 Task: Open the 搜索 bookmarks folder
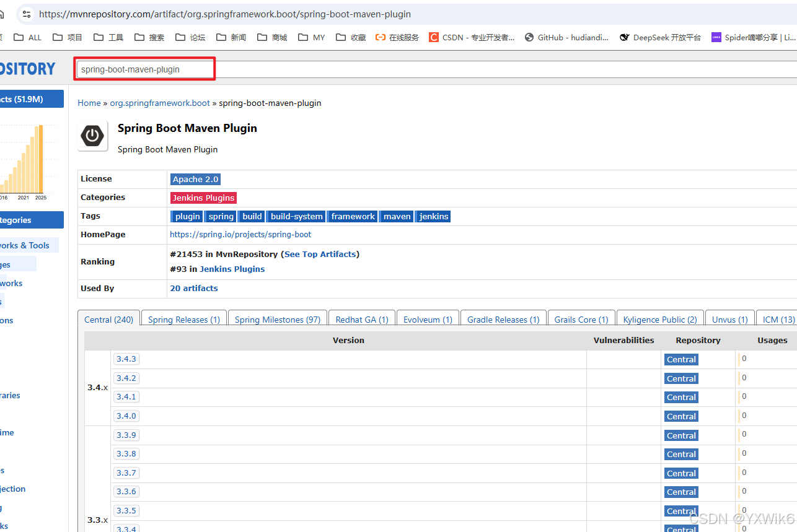pos(149,37)
